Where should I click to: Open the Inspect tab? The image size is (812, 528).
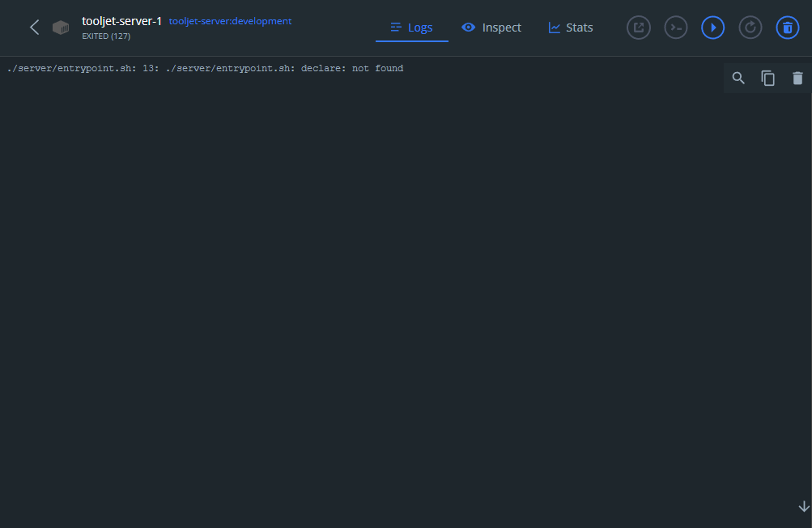pyautogui.click(x=491, y=28)
